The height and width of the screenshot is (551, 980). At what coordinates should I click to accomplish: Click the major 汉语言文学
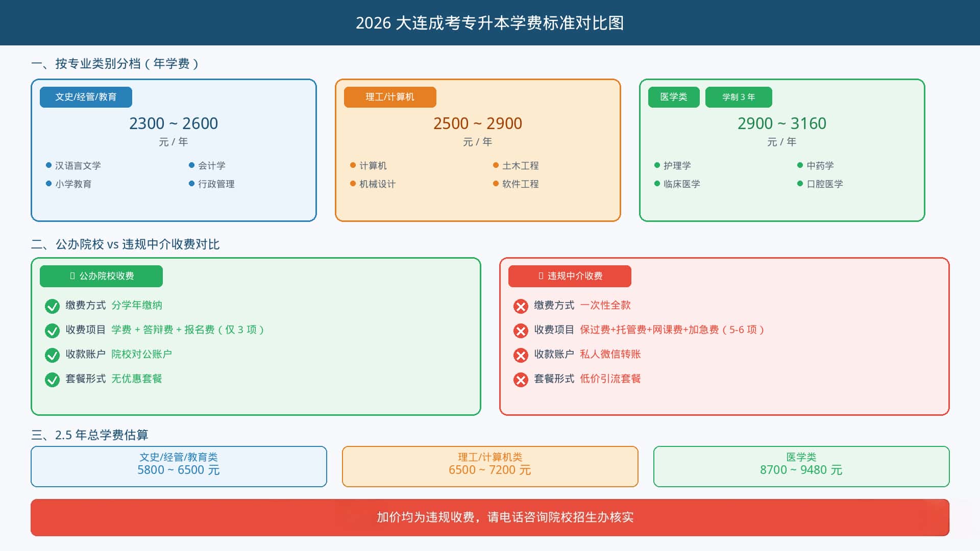coord(78,166)
